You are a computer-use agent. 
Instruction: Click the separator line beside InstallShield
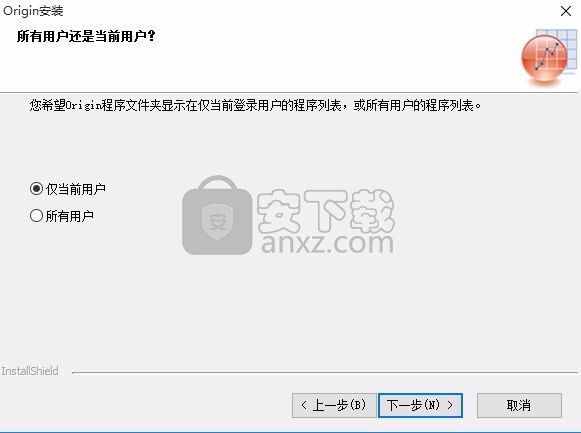point(325,373)
